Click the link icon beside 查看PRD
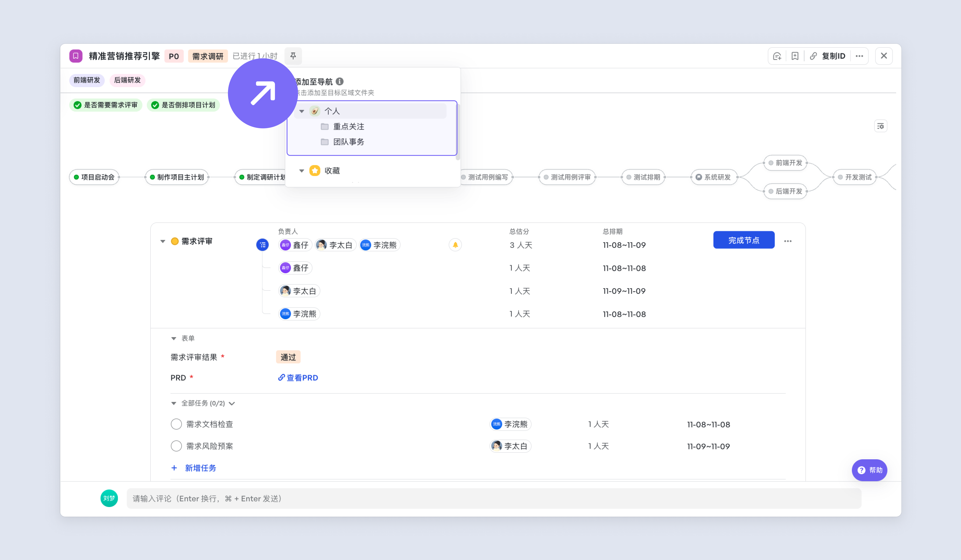961x560 pixels. click(281, 377)
